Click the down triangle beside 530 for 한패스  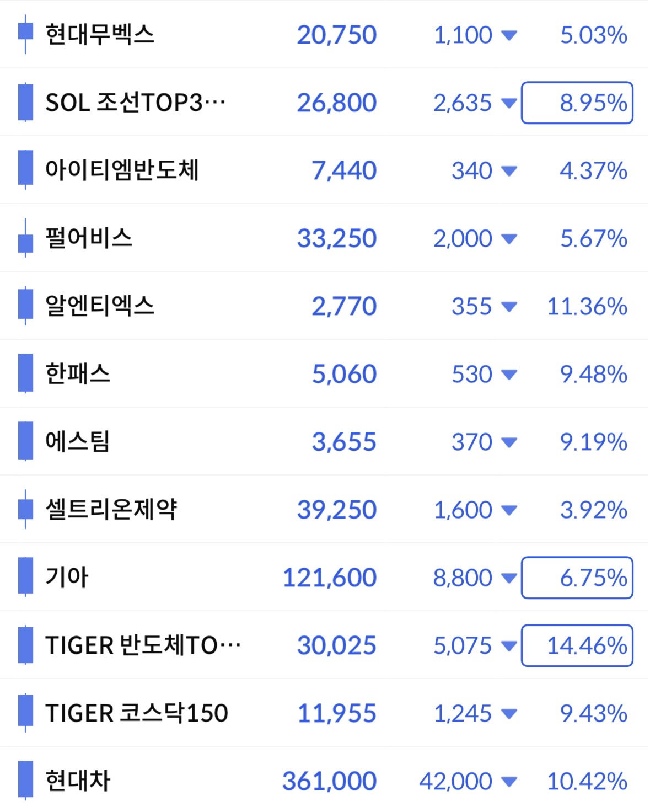(509, 375)
